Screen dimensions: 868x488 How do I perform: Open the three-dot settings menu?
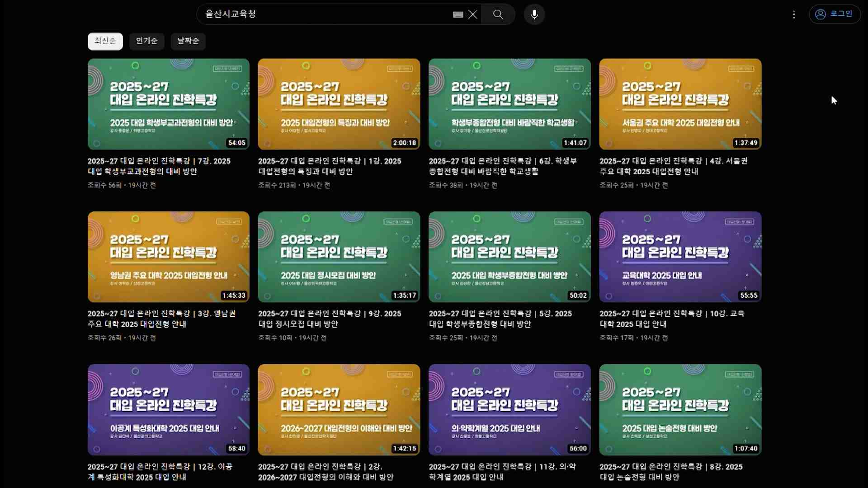[794, 14]
